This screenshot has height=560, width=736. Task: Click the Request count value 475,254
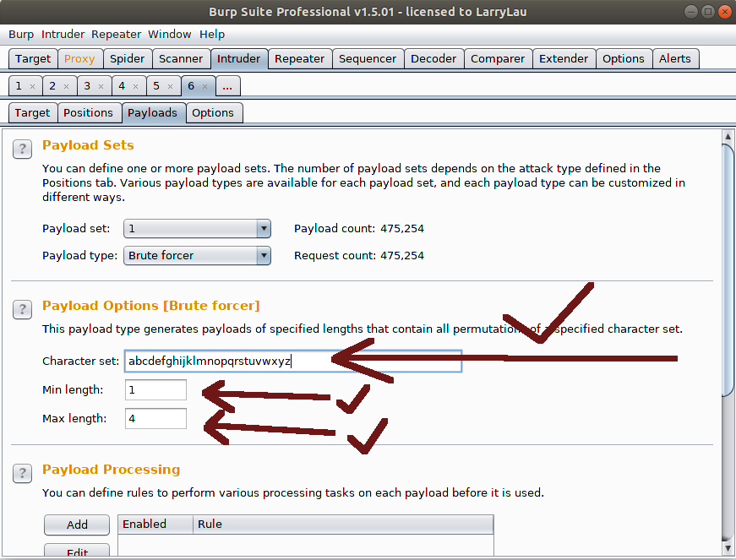click(402, 256)
